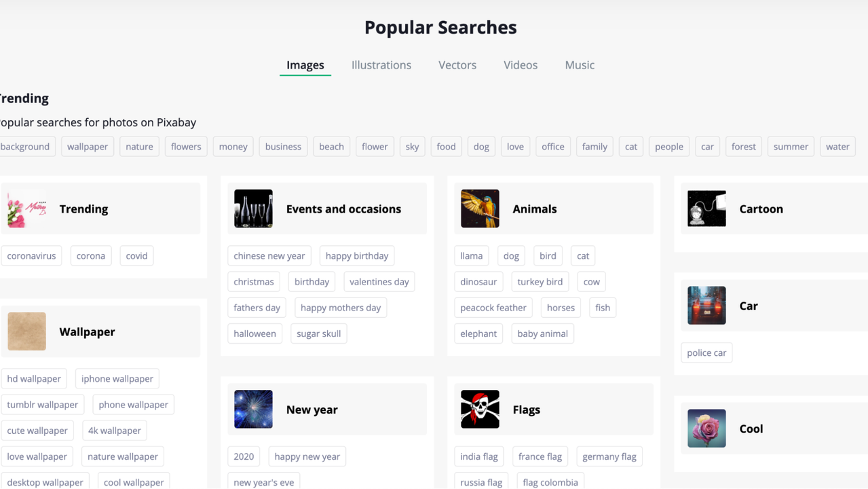Select the champagne bottles Events thumbnail
Image resolution: width=868 pixels, height=489 pixels.
(x=253, y=209)
